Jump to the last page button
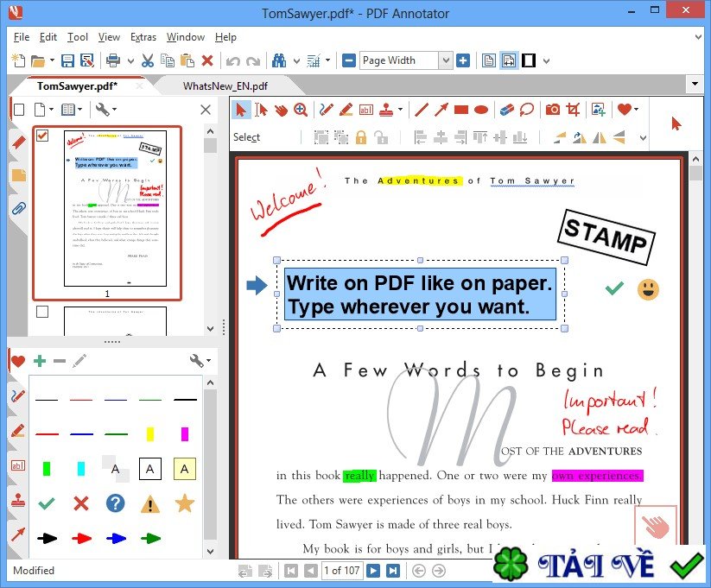This screenshot has width=711, height=588. (393, 571)
